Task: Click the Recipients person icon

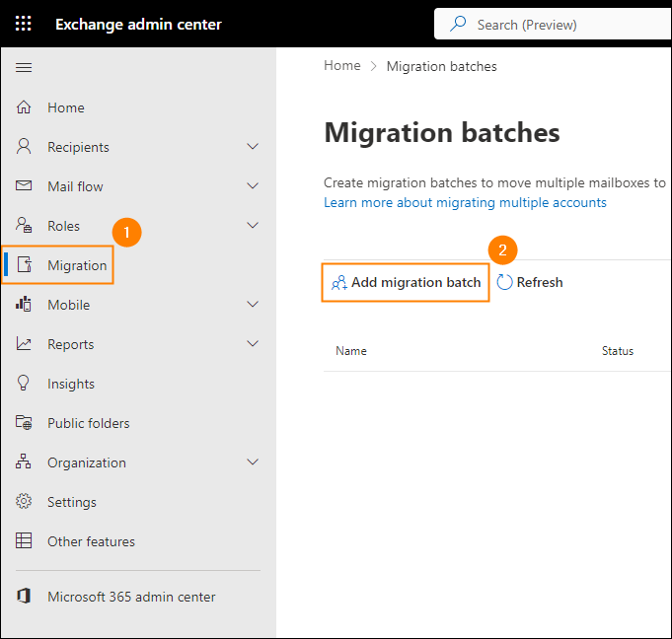Action: (x=24, y=147)
